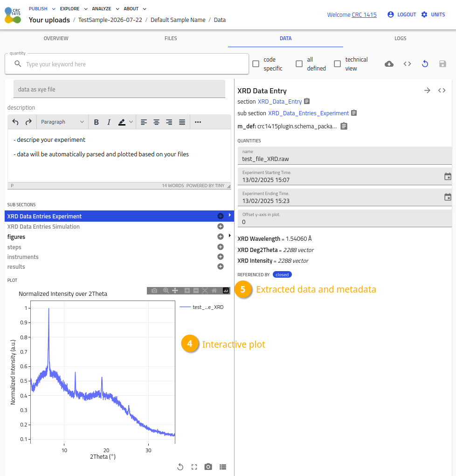Click the redo arrow in description editor
The width and height of the screenshot is (456, 476).
point(28,122)
